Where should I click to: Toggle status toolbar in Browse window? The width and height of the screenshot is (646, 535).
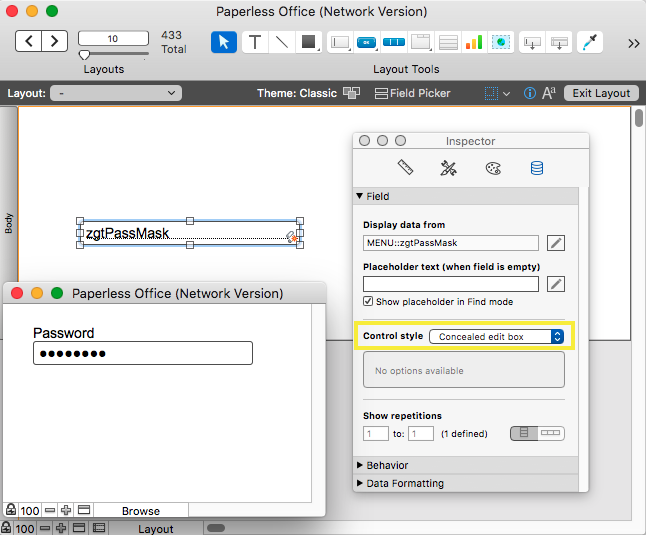click(84, 510)
